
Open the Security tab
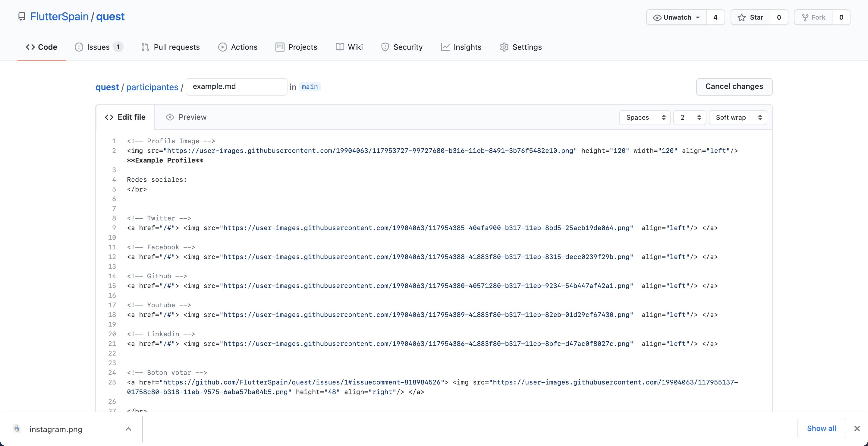(x=402, y=47)
